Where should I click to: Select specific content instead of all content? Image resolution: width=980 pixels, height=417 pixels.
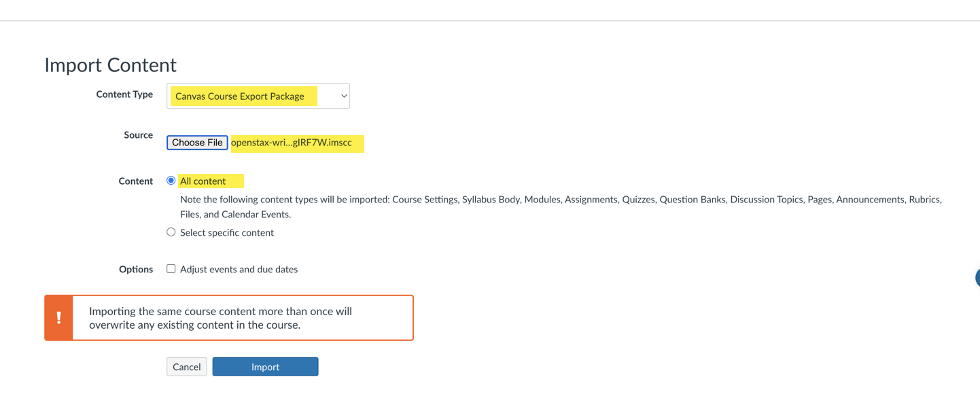(171, 232)
